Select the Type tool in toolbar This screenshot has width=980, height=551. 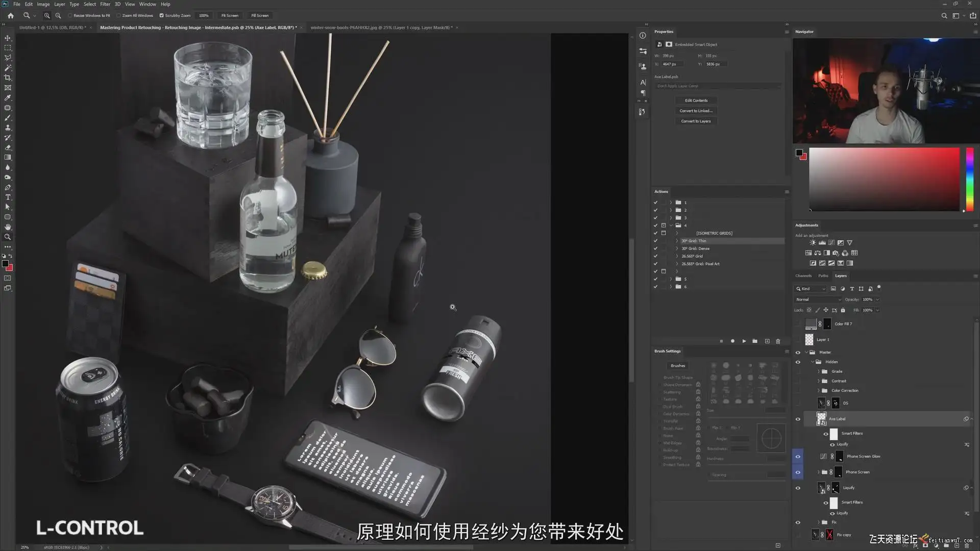click(8, 197)
